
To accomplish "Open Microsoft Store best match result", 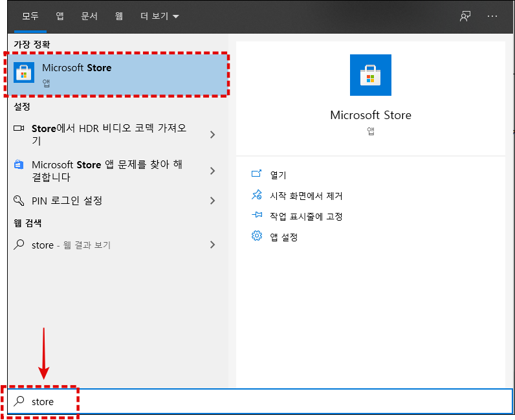I will pyautogui.click(x=118, y=74).
